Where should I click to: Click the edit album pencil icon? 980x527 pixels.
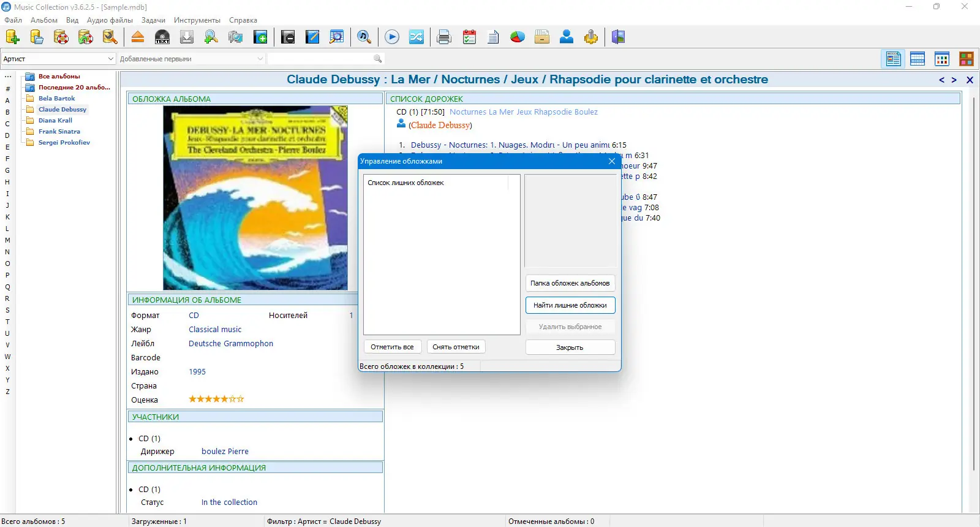tap(312, 37)
